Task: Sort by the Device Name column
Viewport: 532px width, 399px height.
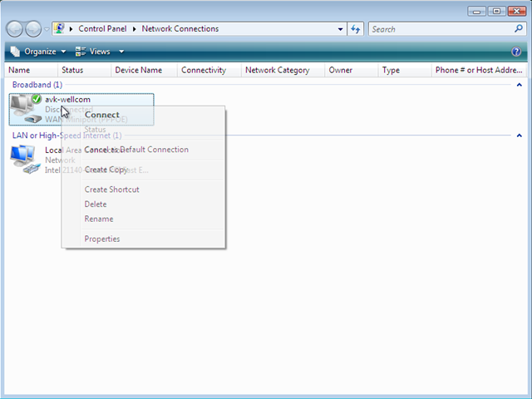Action: pos(144,70)
